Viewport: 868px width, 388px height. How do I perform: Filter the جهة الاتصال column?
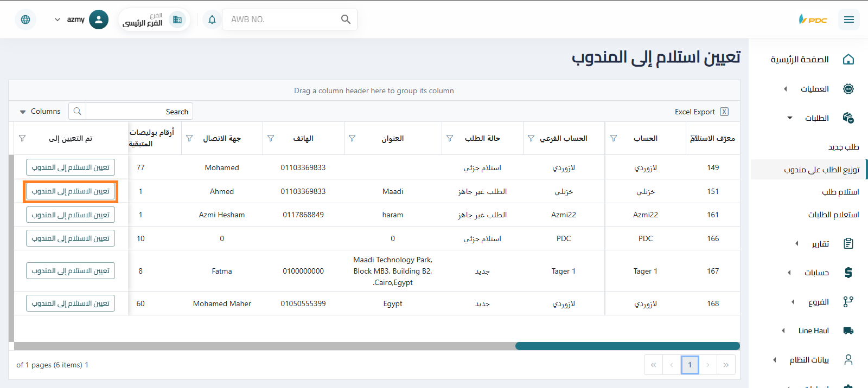tap(189, 138)
